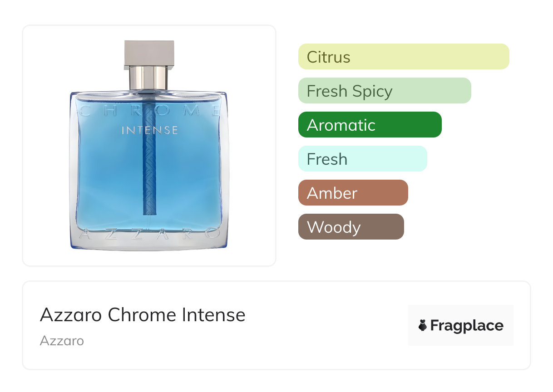Screen dimensions: 553x392
Task: Click the Fragplace wordmark text
Action: (x=467, y=326)
